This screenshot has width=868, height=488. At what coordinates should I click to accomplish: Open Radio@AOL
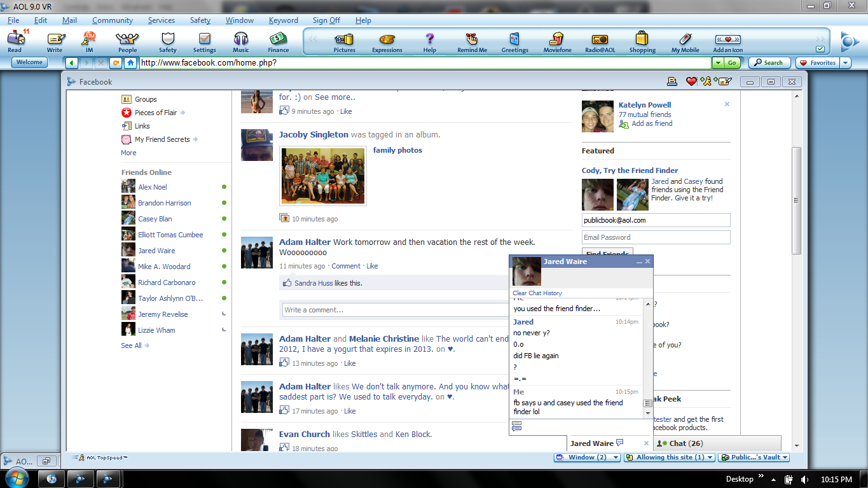(598, 41)
